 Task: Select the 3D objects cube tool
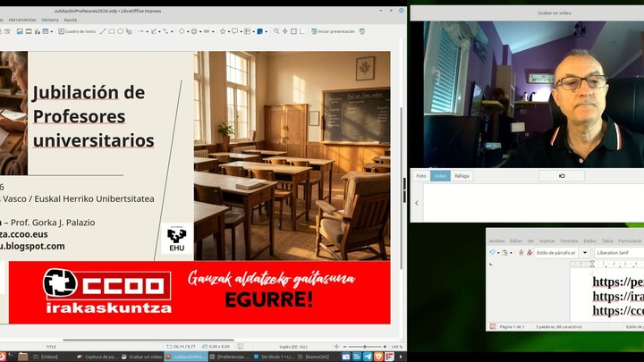[259, 31]
